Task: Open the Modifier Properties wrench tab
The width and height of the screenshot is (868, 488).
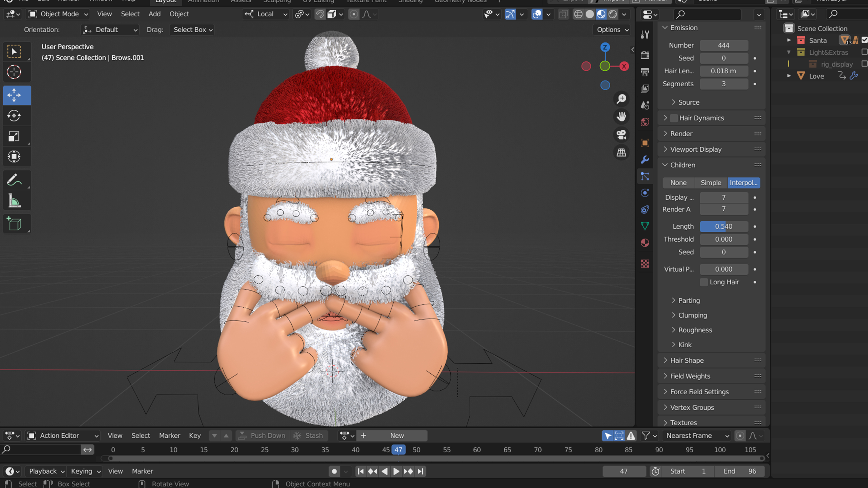Action: pos(645,160)
